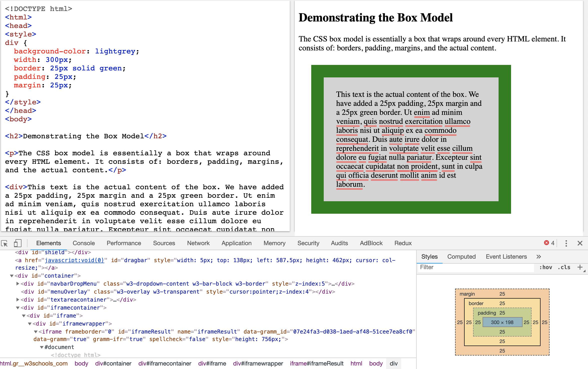Click the 300 × 198 content box
The height and width of the screenshot is (369, 588).
[502, 322]
